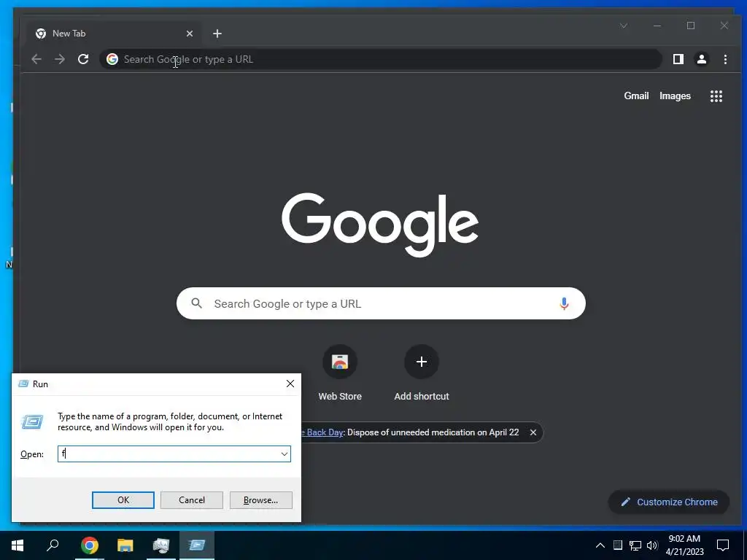Viewport: 747px width, 560px height.
Task: Click Chrome icon on taskbar
Action: click(90, 545)
